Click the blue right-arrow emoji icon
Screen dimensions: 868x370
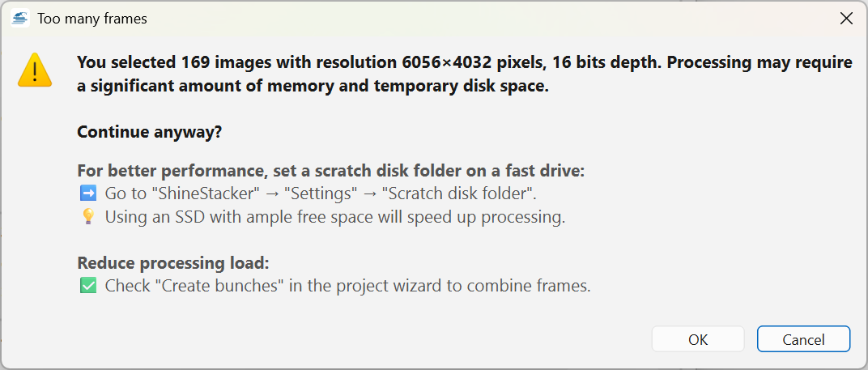click(x=87, y=194)
